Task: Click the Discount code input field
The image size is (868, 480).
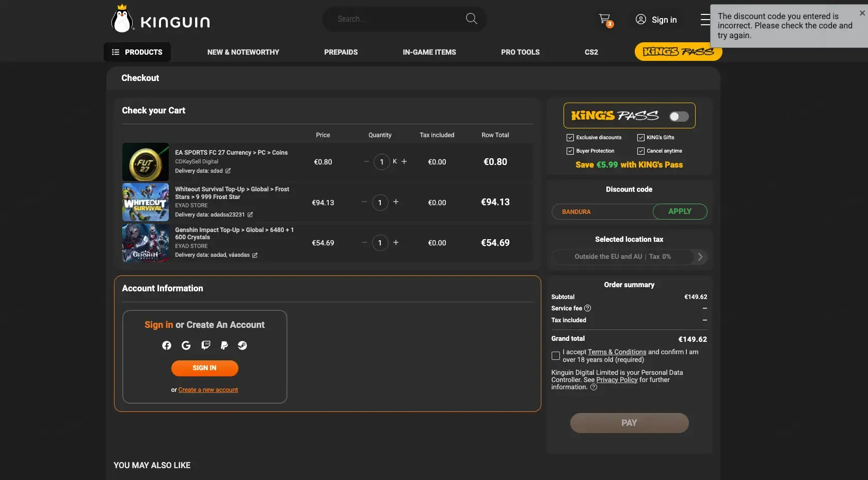Action: (602, 211)
